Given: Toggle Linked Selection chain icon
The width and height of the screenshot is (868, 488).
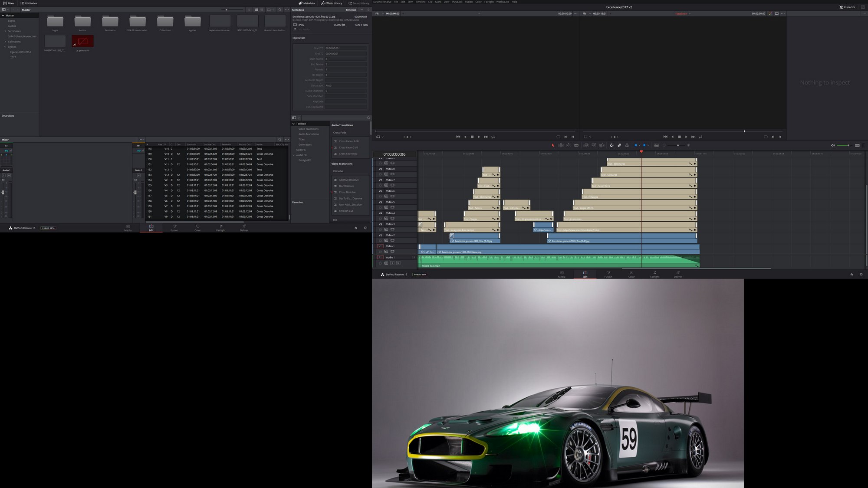Looking at the screenshot, I should (619, 145).
